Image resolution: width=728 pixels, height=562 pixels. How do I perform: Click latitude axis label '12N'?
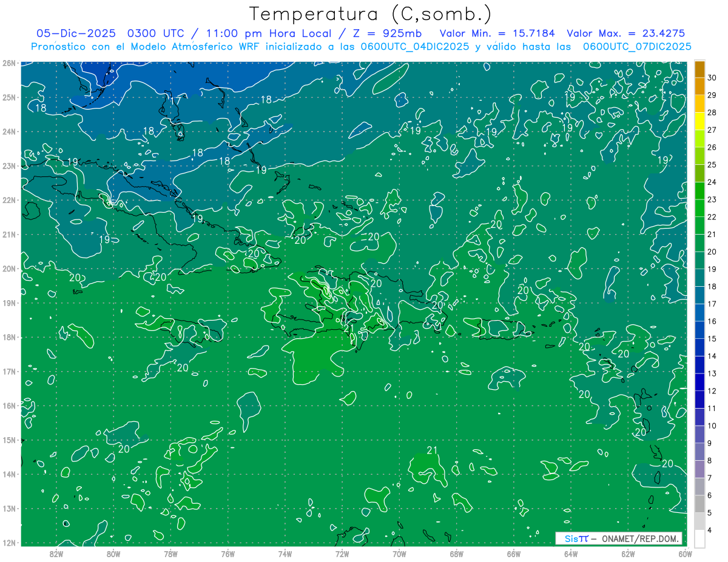point(8,543)
